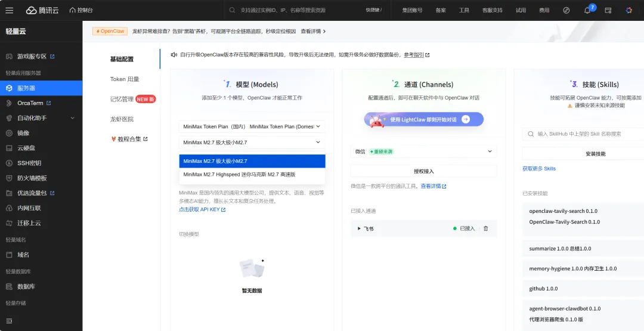The height and width of the screenshot is (331, 644).
Task: Open the 费用 menu
Action: (x=544, y=10)
